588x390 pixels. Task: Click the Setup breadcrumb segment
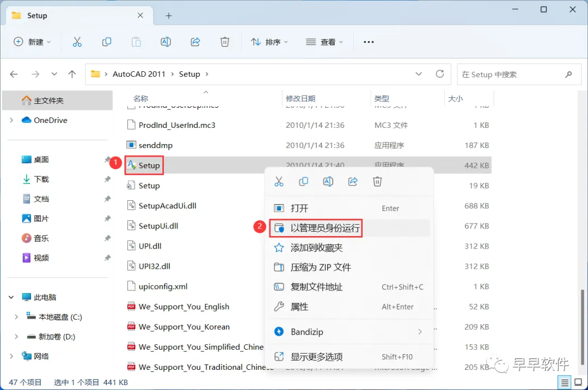(x=189, y=74)
